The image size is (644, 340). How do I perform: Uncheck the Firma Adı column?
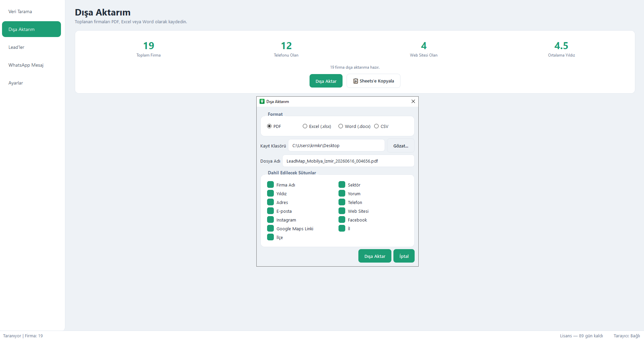(270, 184)
